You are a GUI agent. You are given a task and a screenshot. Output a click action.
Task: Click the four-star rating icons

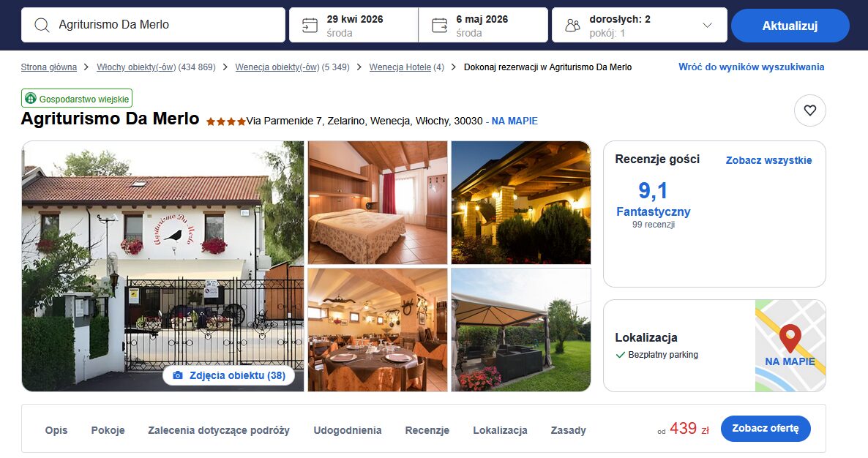[x=226, y=121]
